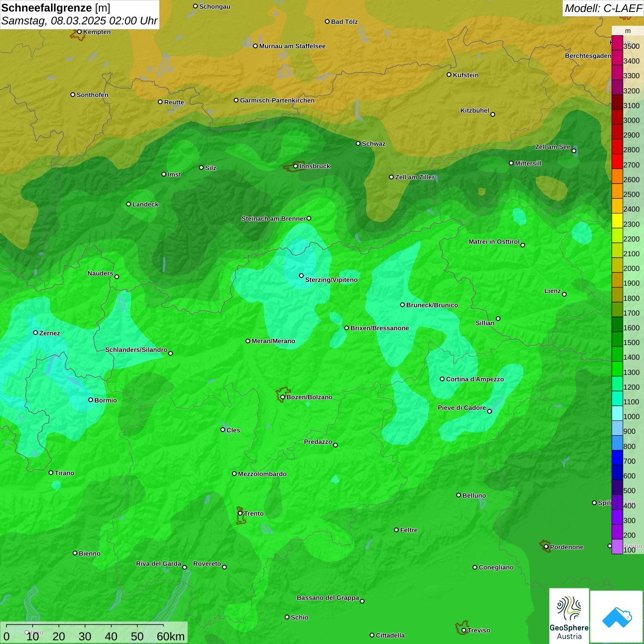Click the Zernez location dot
This screenshot has width=644, height=644.
(35, 333)
